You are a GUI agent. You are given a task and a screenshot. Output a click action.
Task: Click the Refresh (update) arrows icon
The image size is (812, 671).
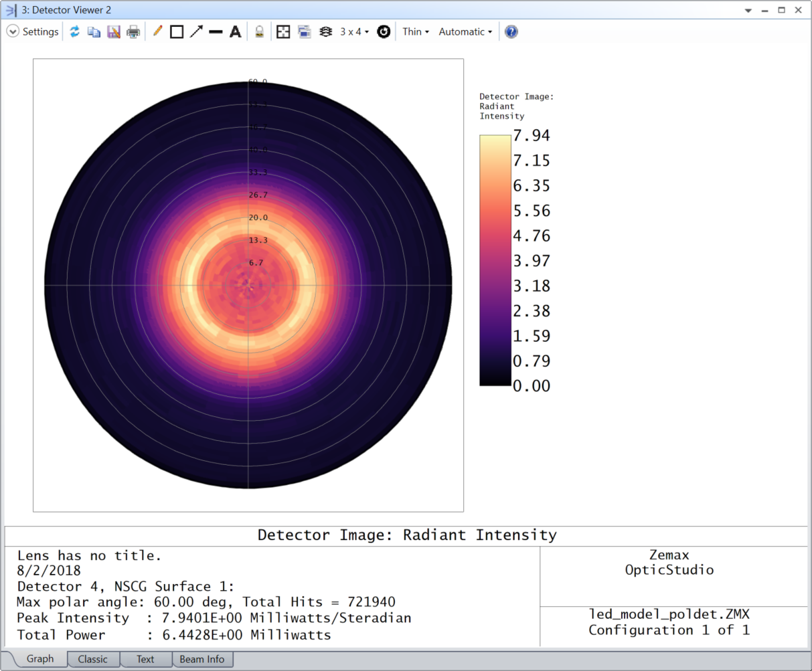point(74,31)
